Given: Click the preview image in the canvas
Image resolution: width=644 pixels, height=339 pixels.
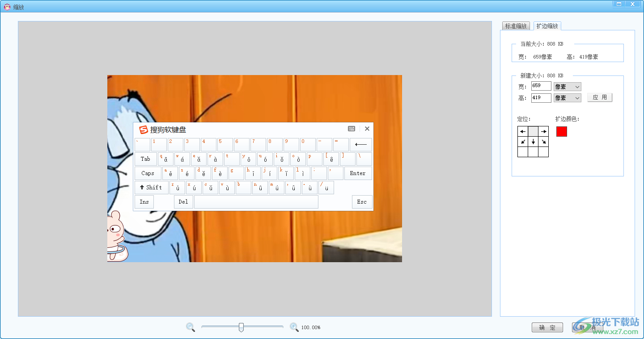Looking at the screenshot, I should [x=254, y=168].
